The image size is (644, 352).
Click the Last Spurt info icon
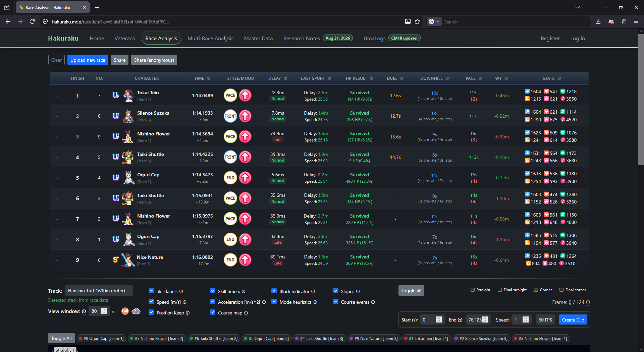point(329,78)
